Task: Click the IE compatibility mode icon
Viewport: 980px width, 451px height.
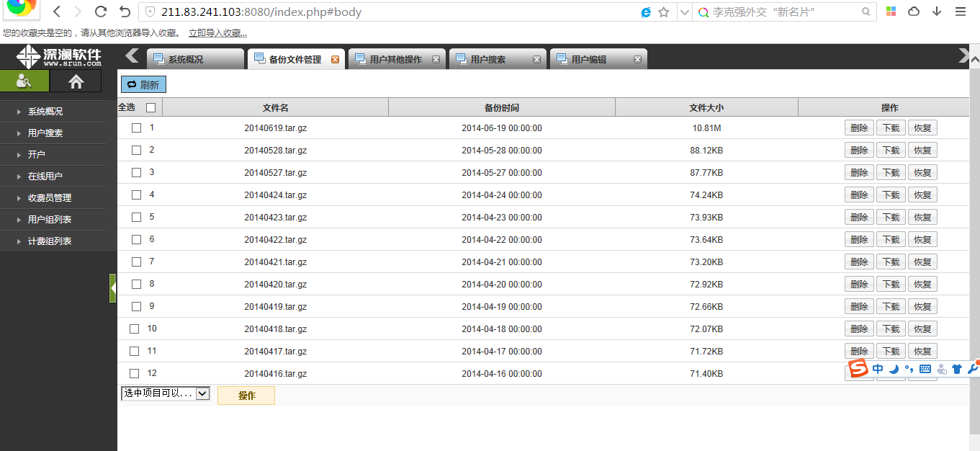Action: 647,12
